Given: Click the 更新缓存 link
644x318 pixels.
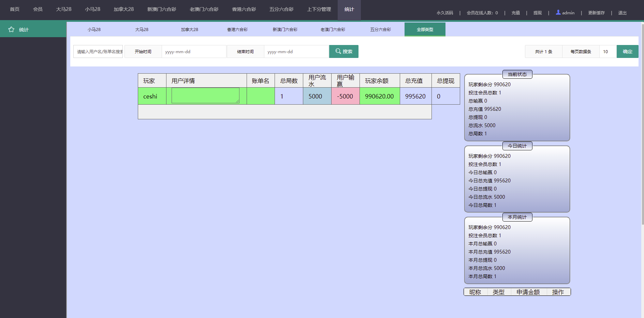Looking at the screenshot, I should [x=596, y=13].
